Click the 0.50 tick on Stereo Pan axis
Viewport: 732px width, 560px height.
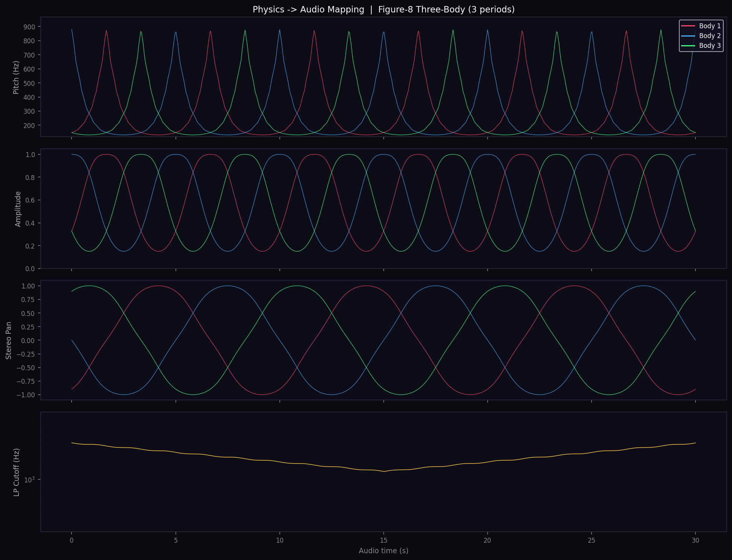[29, 313]
